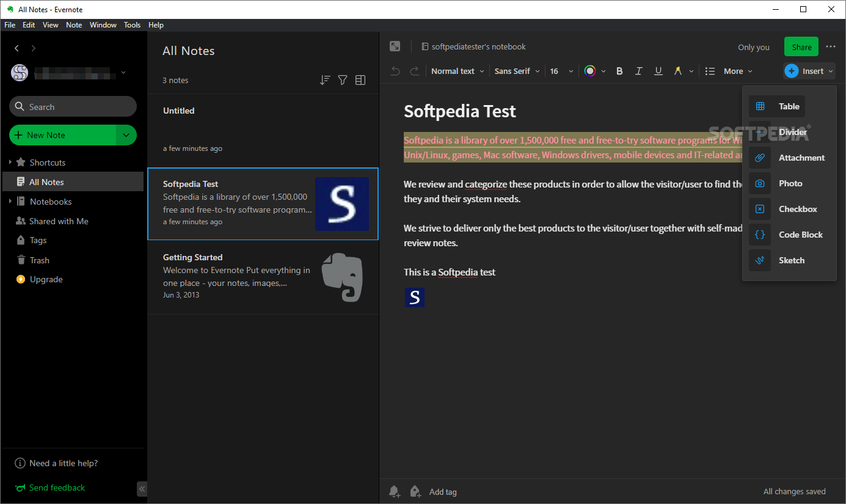The height and width of the screenshot is (504, 846).
Task: Click the add tag icon at bottom
Action: tap(415, 491)
